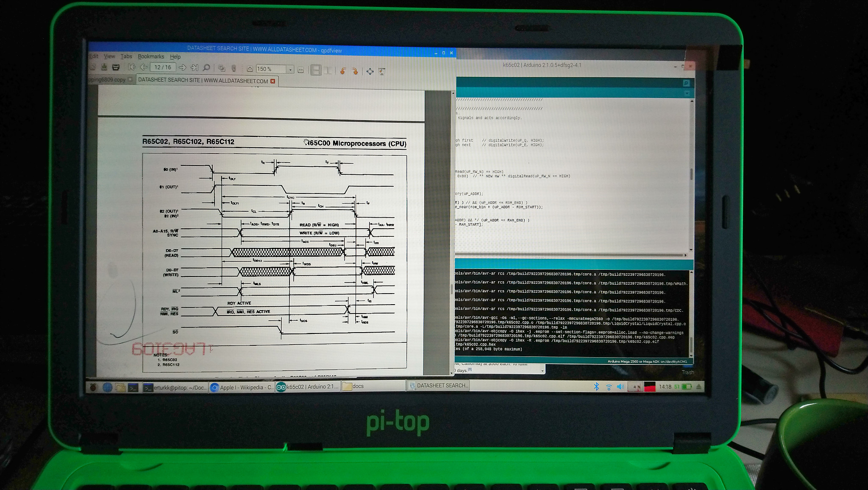Image resolution: width=868 pixels, height=490 pixels.
Task: Rotate the page right
Action: (355, 71)
